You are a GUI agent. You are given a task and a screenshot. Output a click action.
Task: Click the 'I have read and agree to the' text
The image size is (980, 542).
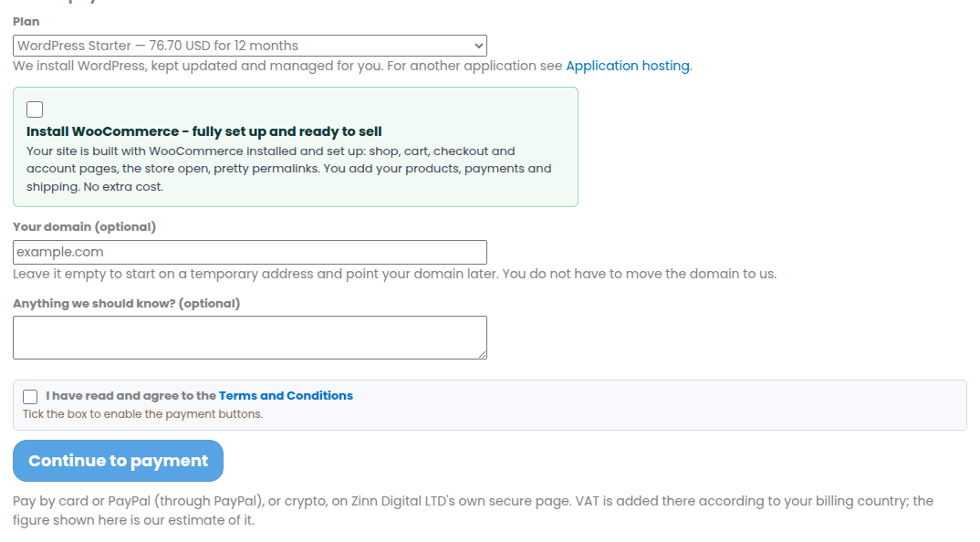pos(130,396)
